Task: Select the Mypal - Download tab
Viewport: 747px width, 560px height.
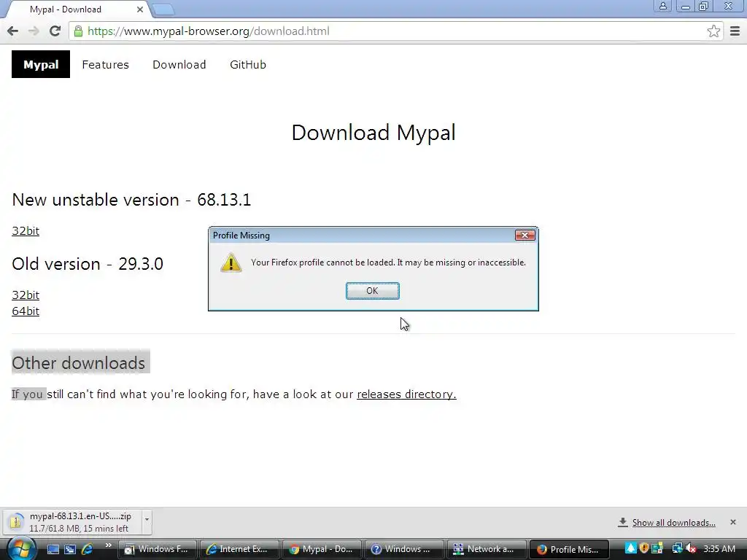Action: point(76,9)
